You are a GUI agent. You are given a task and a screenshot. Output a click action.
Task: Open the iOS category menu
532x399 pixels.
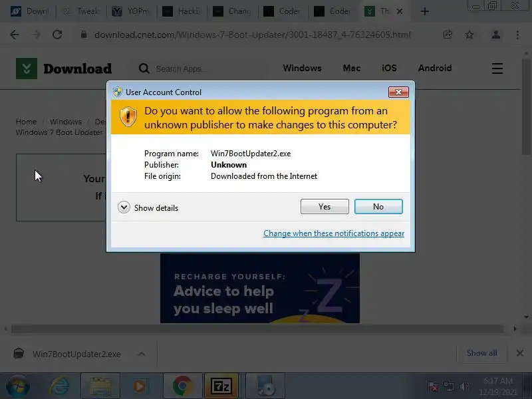point(389,68)
